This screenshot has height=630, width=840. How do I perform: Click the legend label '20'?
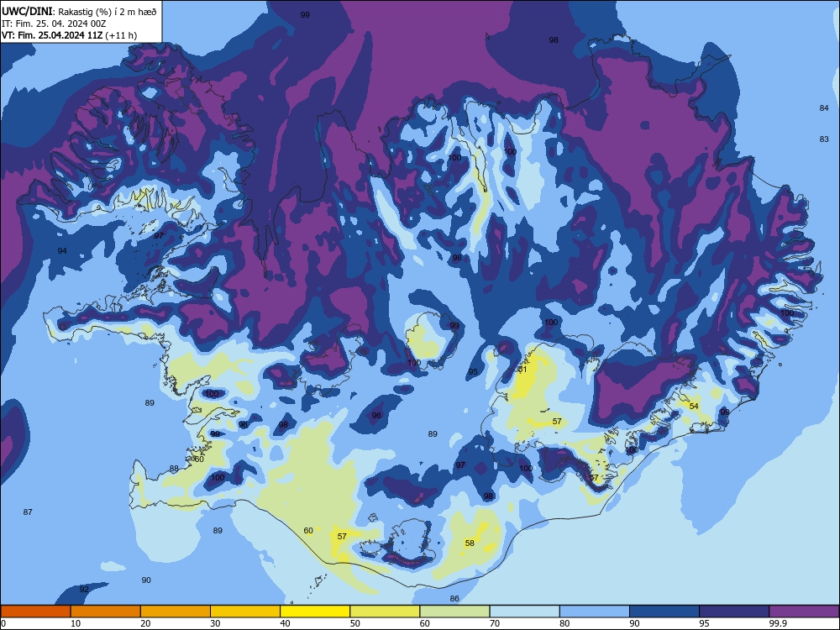(145, 623)
